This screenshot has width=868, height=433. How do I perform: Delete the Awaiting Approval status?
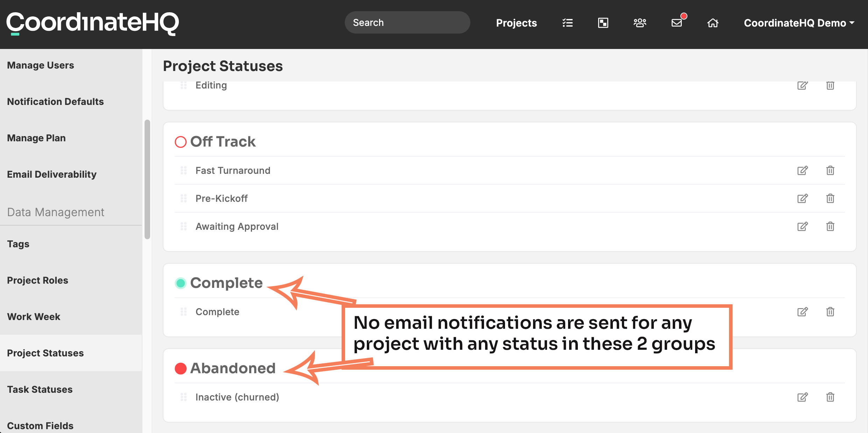(x=830, y=226)
